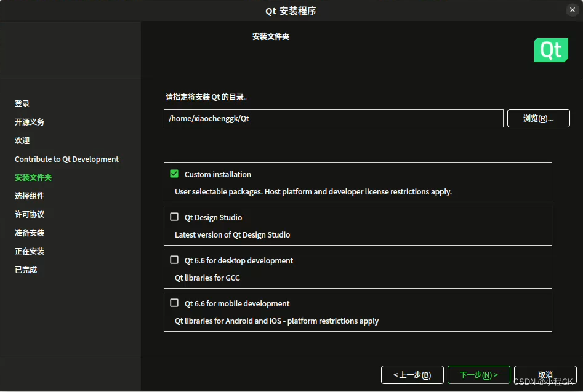Click the 'Custom installation' option label
This screenshot has height=392, width=583.
pyautogui.click(x=218, y=174)
